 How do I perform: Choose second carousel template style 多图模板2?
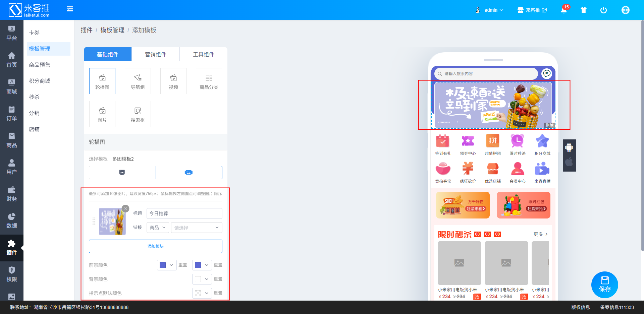click(x=189, y=173)
